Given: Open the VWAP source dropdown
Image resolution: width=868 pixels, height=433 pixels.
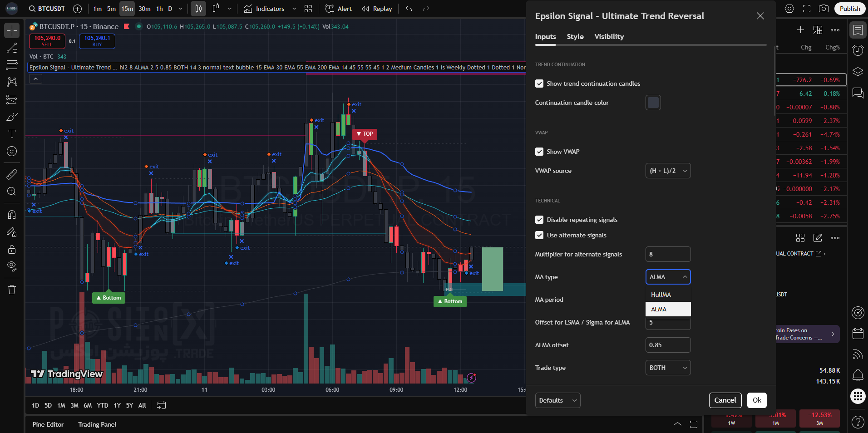Looking at the screenshot, I should [x=668, y=171].
